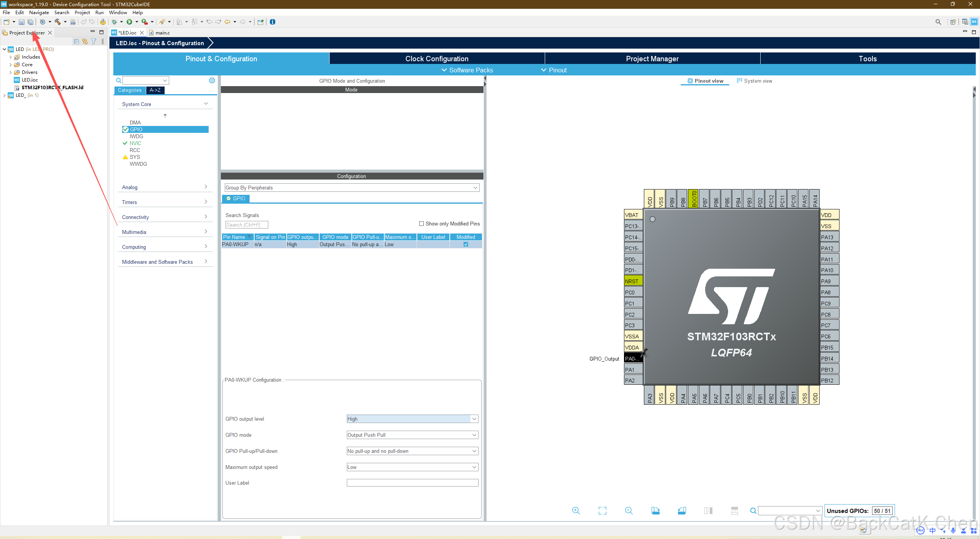This screenshot has width=980, height=539.
Task: Switch to the Clock Configuration tab
Action: [437, 59]
